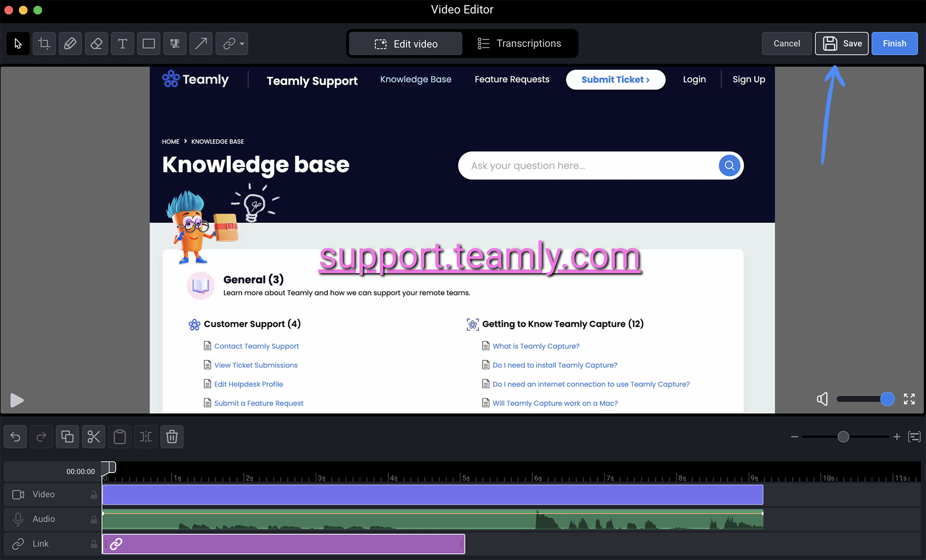Click the Link track chain icon
The width and height of the screenshot is (926, 560).
pyautogui.click(x=18, y=544)
